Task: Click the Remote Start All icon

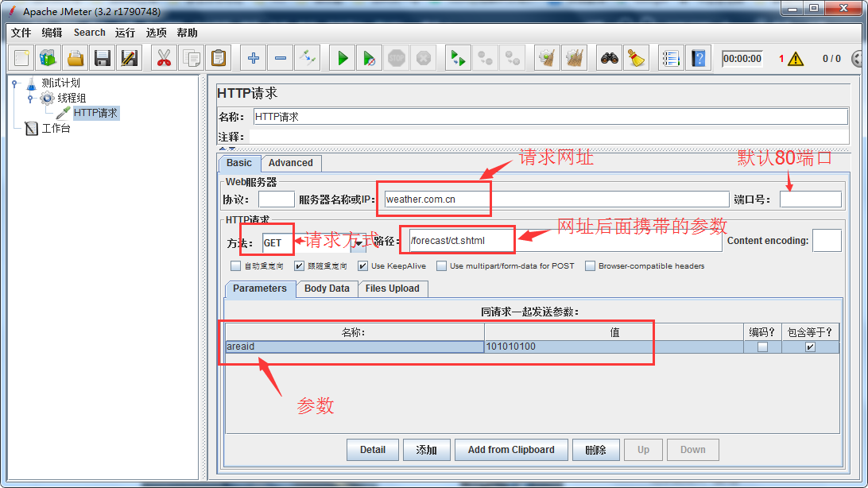Action: (x=458, y=58)
